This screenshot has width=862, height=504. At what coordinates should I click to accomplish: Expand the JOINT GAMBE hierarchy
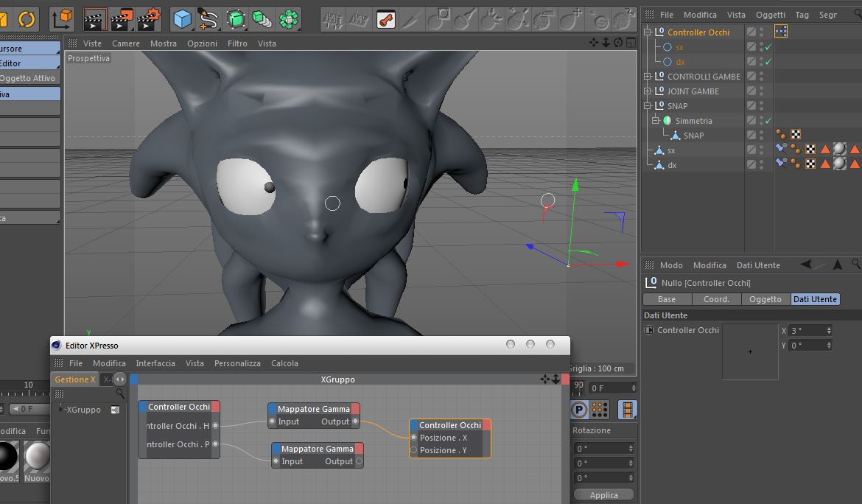click(648, 91)
